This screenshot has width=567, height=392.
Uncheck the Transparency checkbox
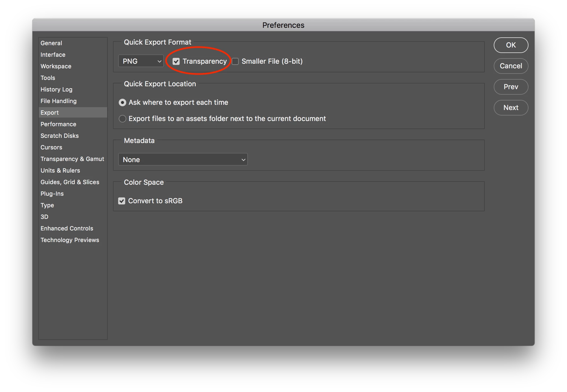coord(176,61)
